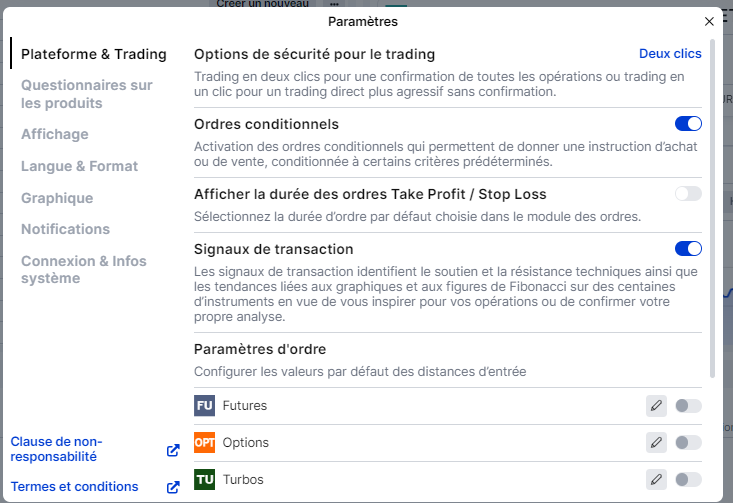Open the Termes et conditions link
This screenshot has width=733, height=503.
click(74, 487)
